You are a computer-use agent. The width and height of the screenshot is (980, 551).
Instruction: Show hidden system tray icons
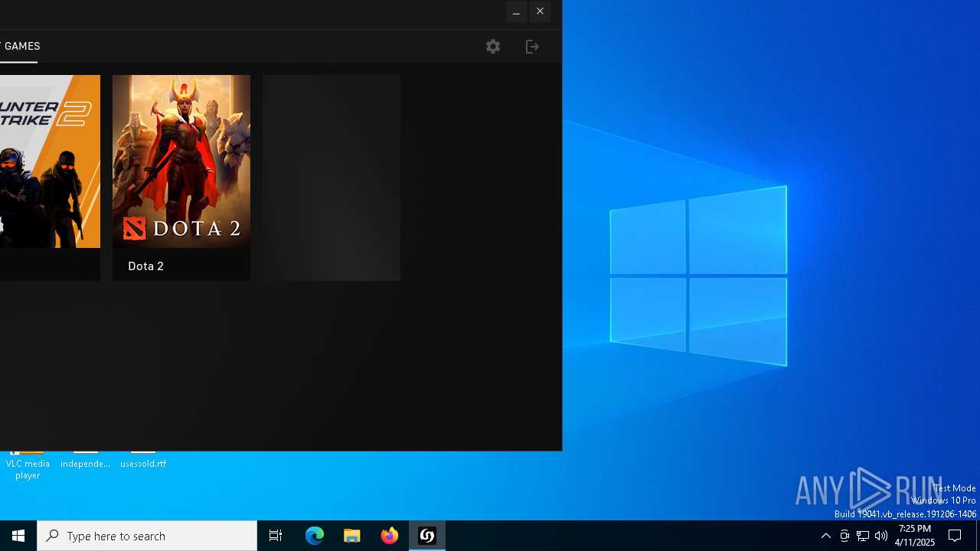click(x=825, y=536)
